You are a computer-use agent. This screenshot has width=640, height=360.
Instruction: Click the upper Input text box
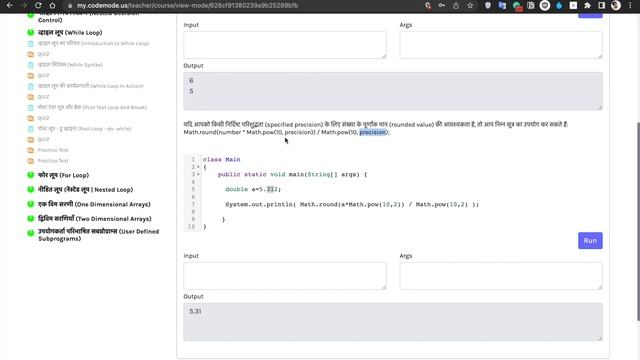[x=285, y=45]
